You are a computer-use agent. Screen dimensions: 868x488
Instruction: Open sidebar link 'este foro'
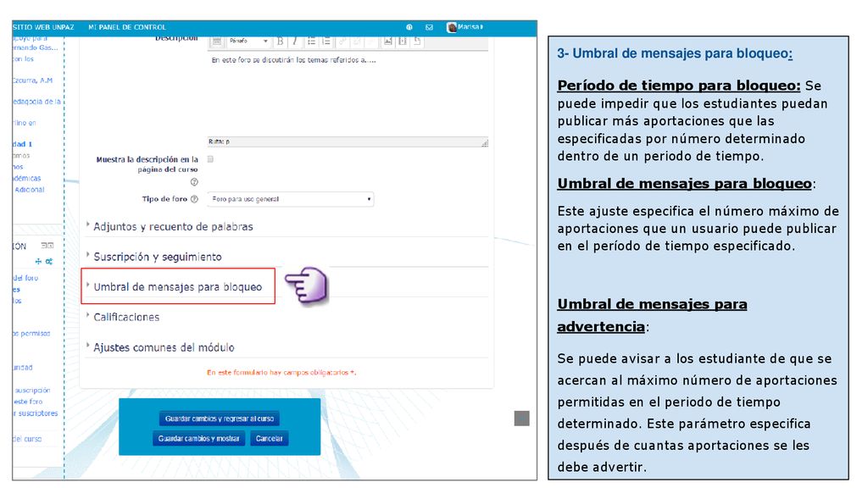(28, 402)
